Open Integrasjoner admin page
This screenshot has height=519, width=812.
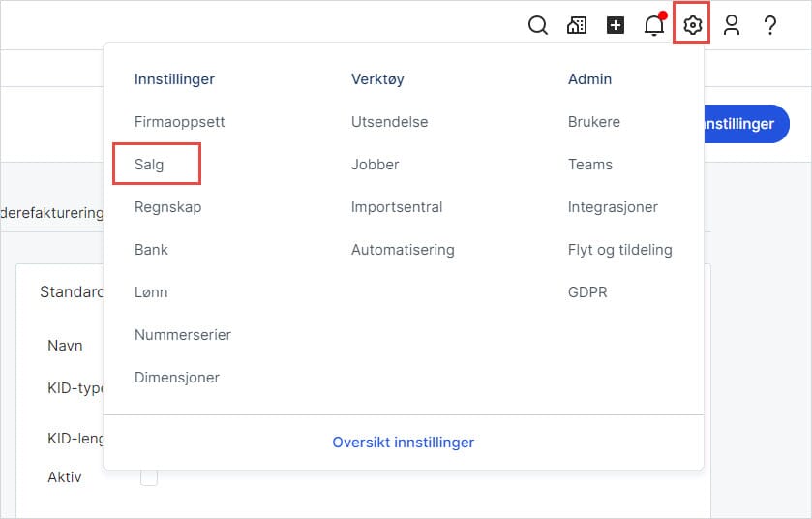tap(613, 207)
